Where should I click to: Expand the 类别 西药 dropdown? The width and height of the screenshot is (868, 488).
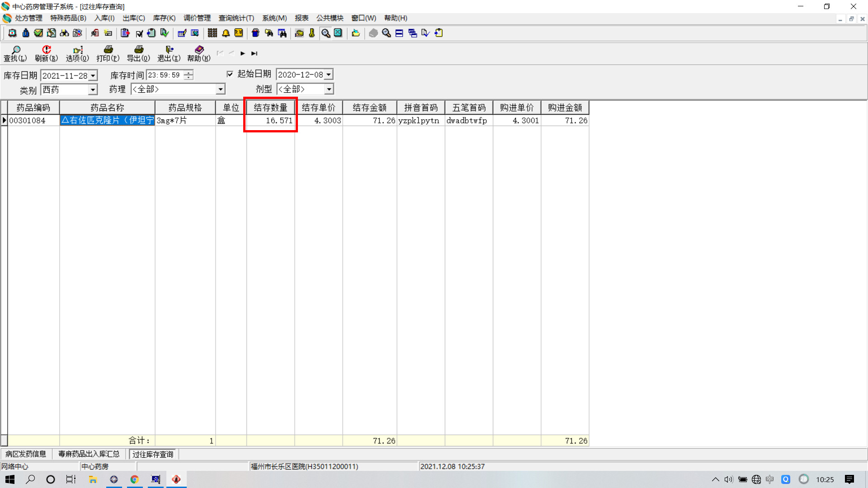pos(93,89)
